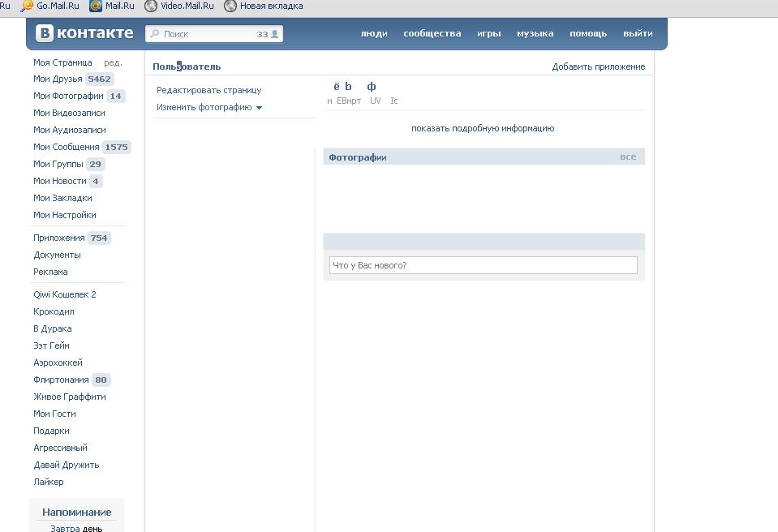
Task: Open the Video.Mail.Ru bookmark
Action: [179, 6]
